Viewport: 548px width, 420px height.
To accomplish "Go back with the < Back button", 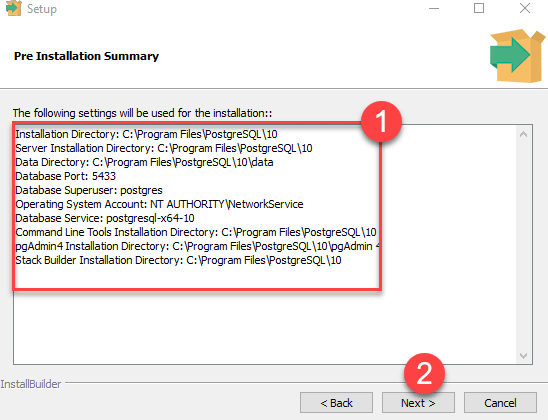I will click(336, 403).
